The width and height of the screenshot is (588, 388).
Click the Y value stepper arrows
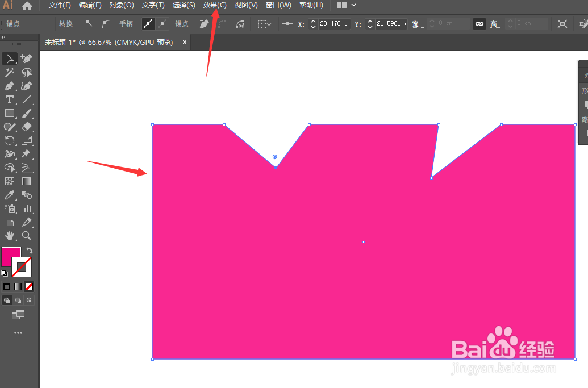tap(370, 24)
